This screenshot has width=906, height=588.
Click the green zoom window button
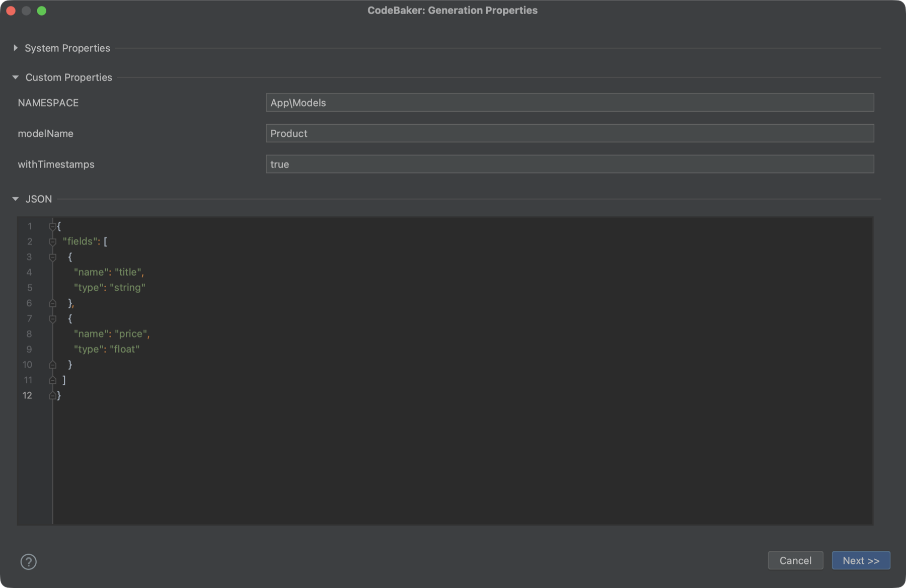[42, 11]
